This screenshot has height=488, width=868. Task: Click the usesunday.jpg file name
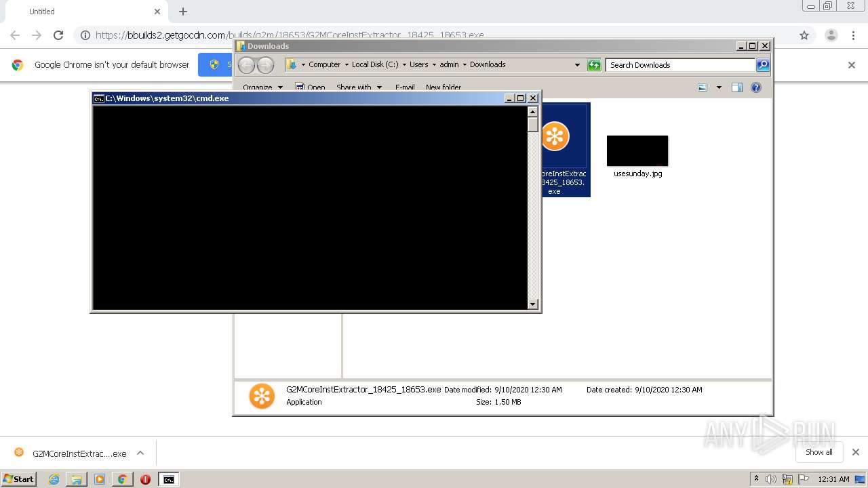637,174
